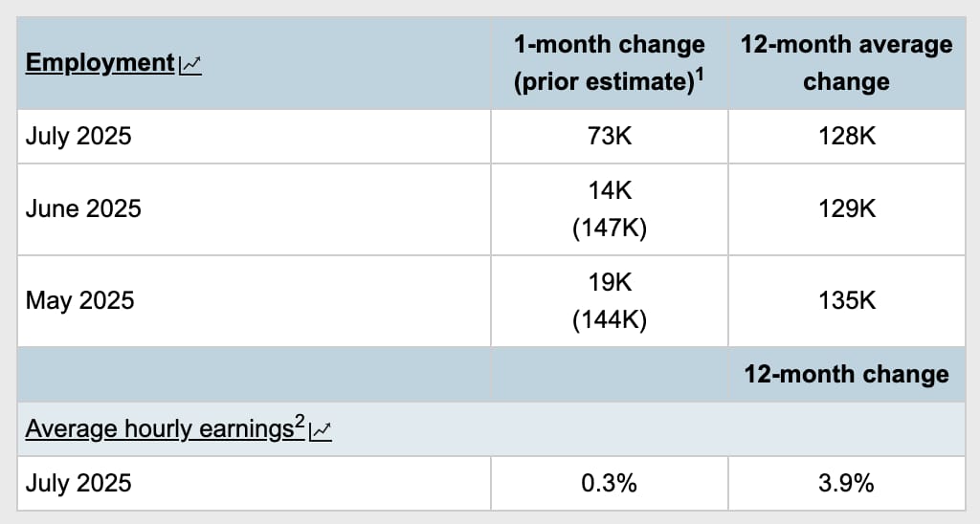Click the 73K value for July
980x524 pixels.
[610, 136]
